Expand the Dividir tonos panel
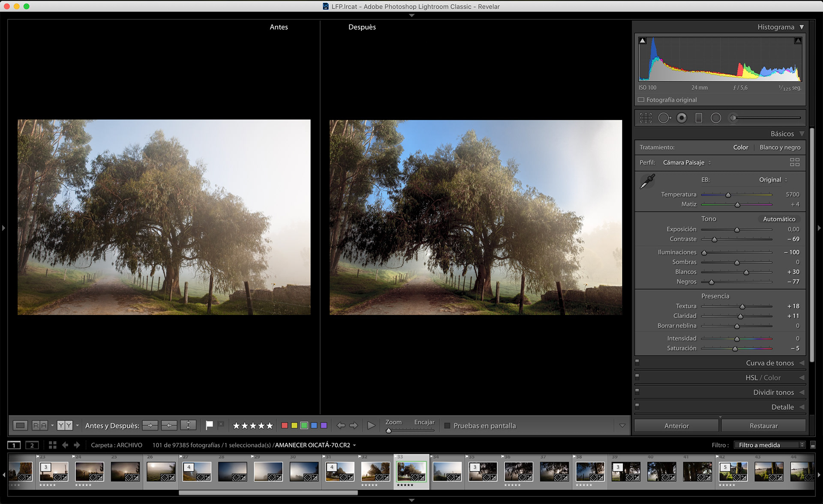This screenshot has width=823, height=504. (802, 392)
